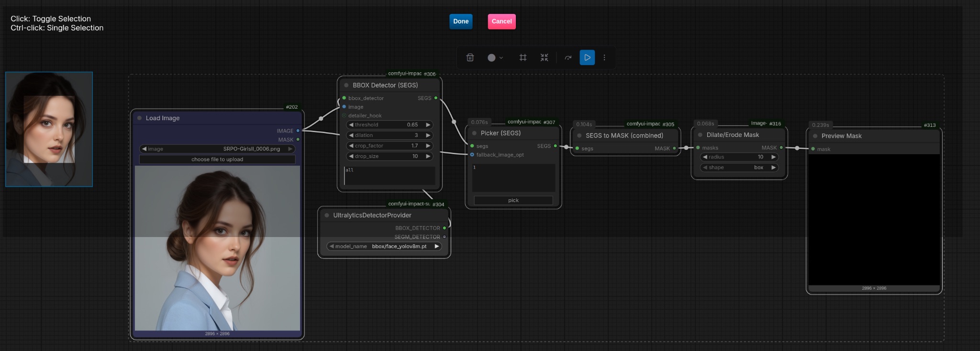The height and width of the screenshot is (351, 980).
Task: Decrease dilation value with left arrow
Action: tap(351, 136)
